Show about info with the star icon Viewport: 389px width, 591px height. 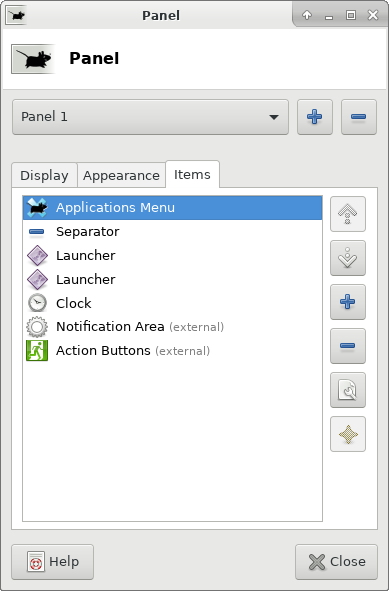click(348, 434)
